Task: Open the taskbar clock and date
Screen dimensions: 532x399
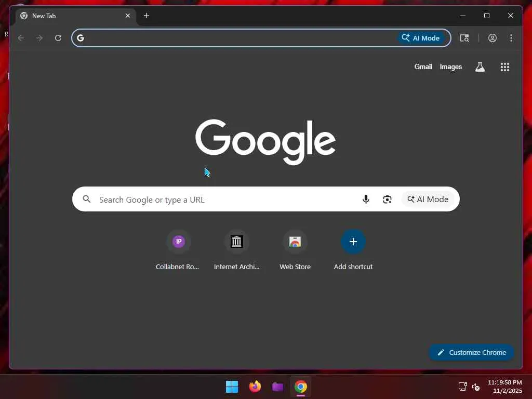Action: (x=505, y=387)
